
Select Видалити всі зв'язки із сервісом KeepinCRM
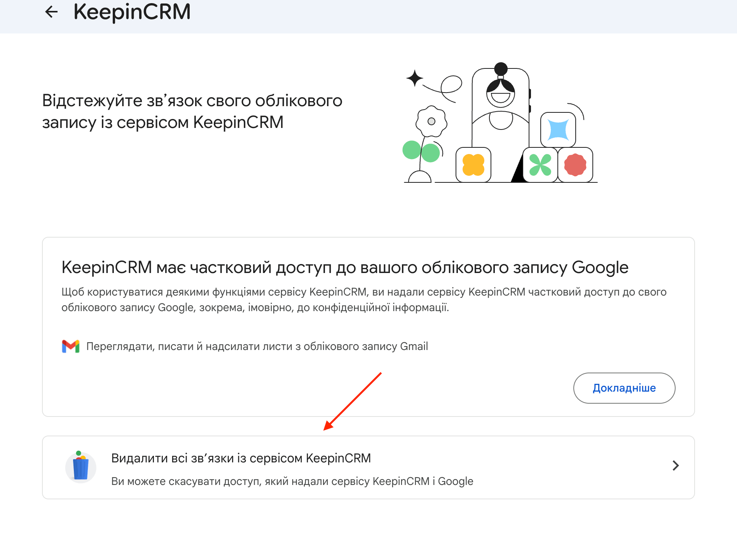368,467
